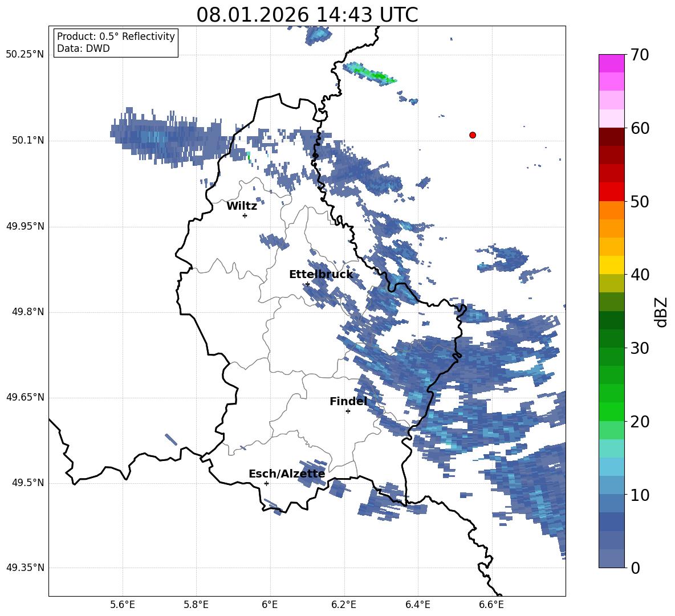This screenshot has height=616, width=675.
Task: Click the 50.1°N latitude label
Action: pos(28,141)
